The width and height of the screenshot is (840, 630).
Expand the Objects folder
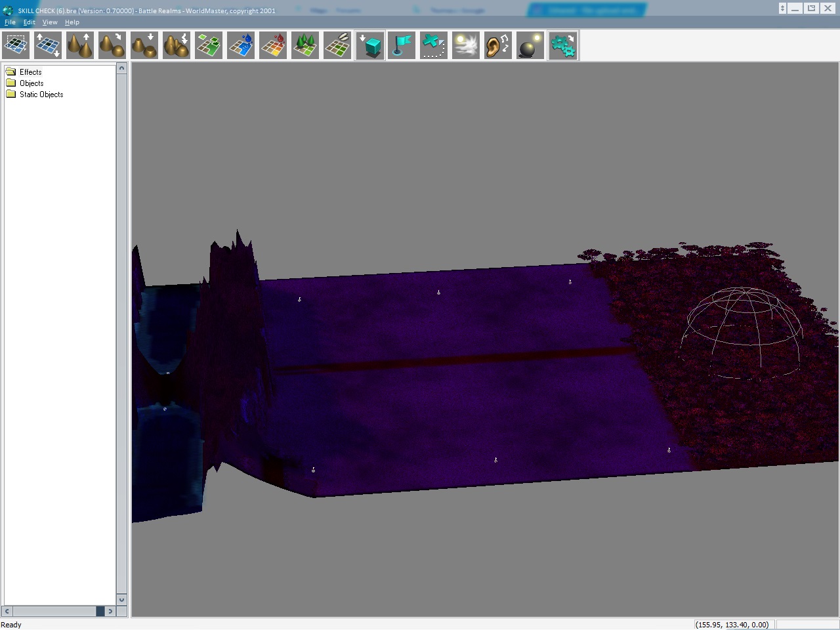tap(31, 83)
